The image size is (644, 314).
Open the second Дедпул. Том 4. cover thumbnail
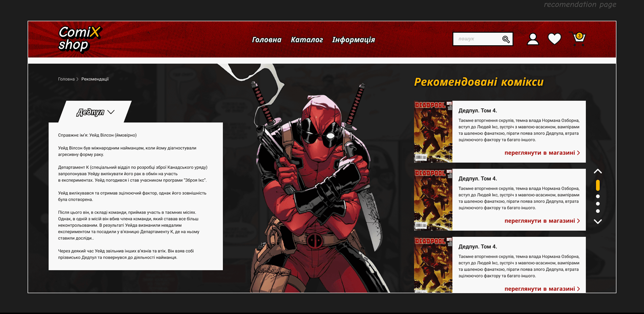point(433,200)
